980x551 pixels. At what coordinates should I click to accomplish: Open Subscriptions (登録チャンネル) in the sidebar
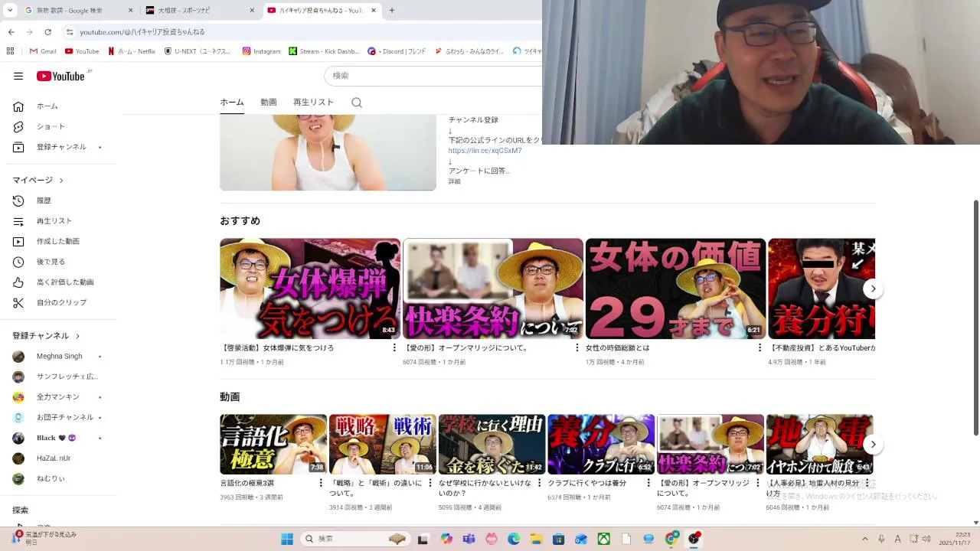coord(58,147)
